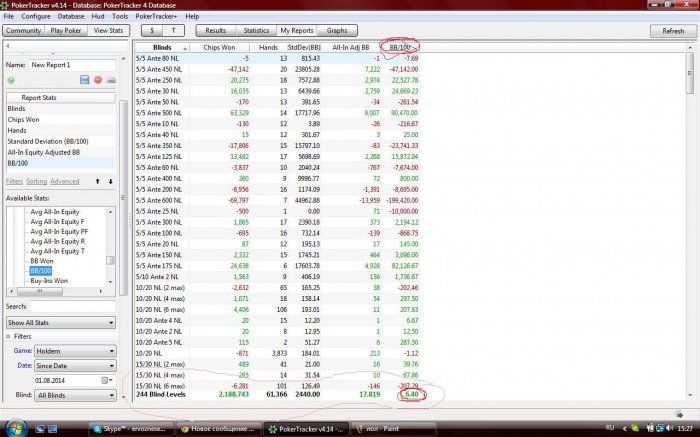700x437 pixels.
Task: Open the Show All Stats dropdown
Action: click(61, 322)
